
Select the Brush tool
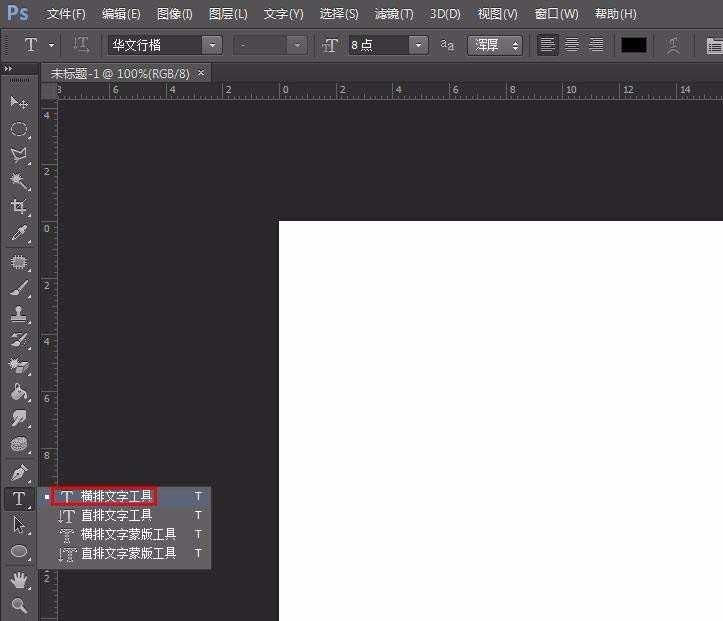point(19,289)
